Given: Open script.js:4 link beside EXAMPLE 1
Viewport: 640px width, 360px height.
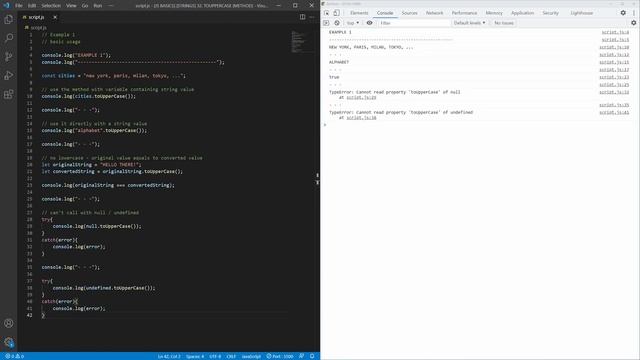Looking at the screenshot, I should 615,32.
